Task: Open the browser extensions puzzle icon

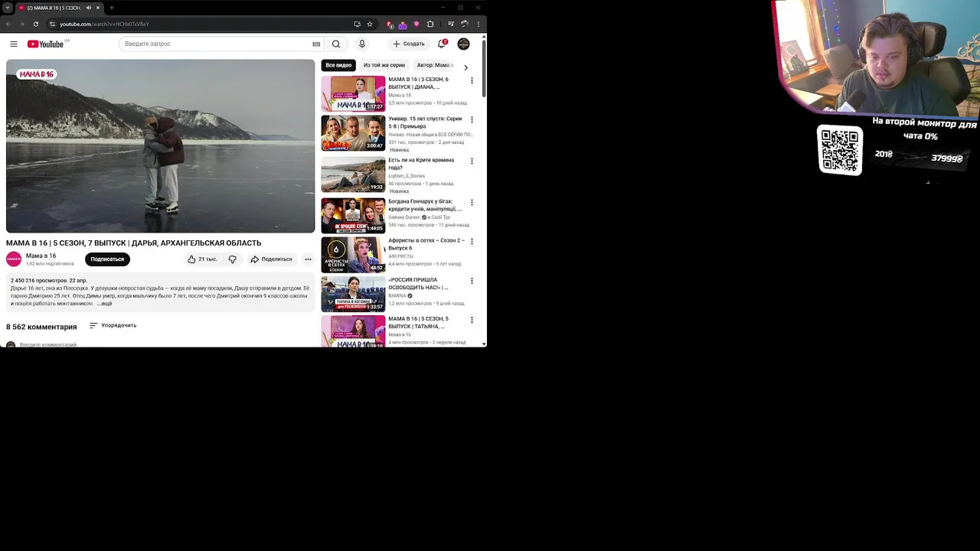Action: pyautogui.click(x=430, y=24)
